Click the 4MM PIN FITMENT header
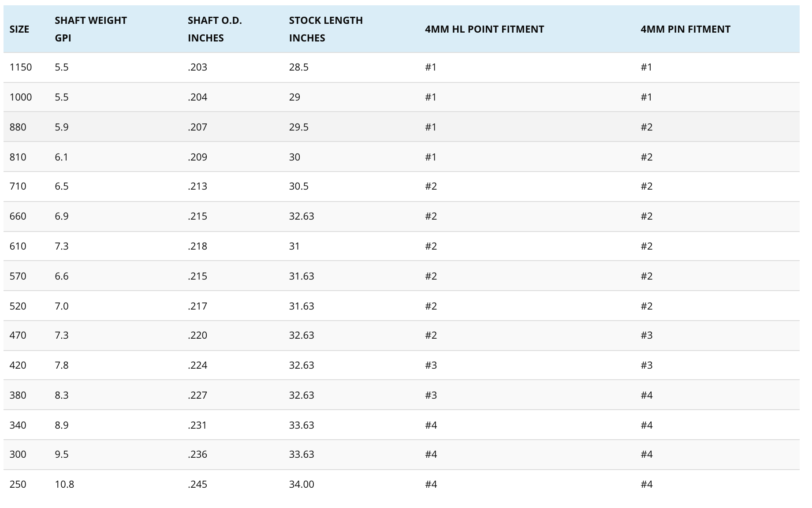This screenshot has height=508, width=812. 685,29
